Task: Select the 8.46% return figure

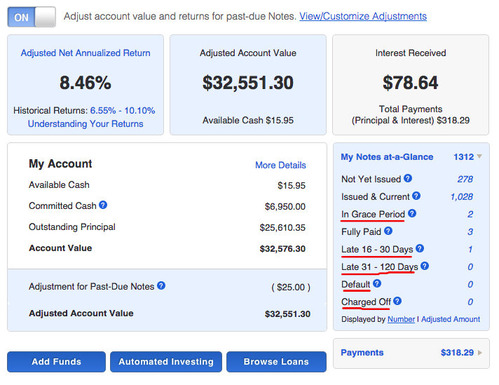Action: pyautogui.click(x=85, y=83)
